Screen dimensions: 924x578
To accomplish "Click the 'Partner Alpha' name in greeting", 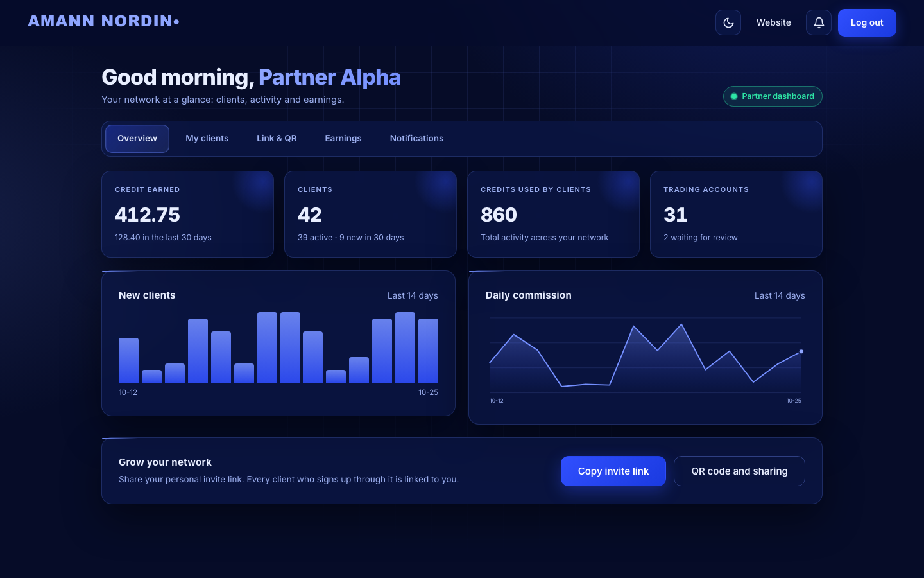I will click(x=330, y=78).
